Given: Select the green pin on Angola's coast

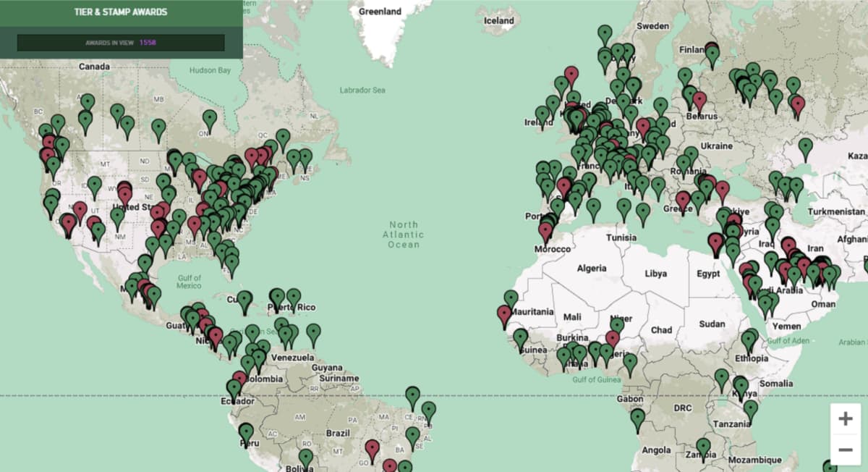Looking at the screenshot, I should coord(637,419).
